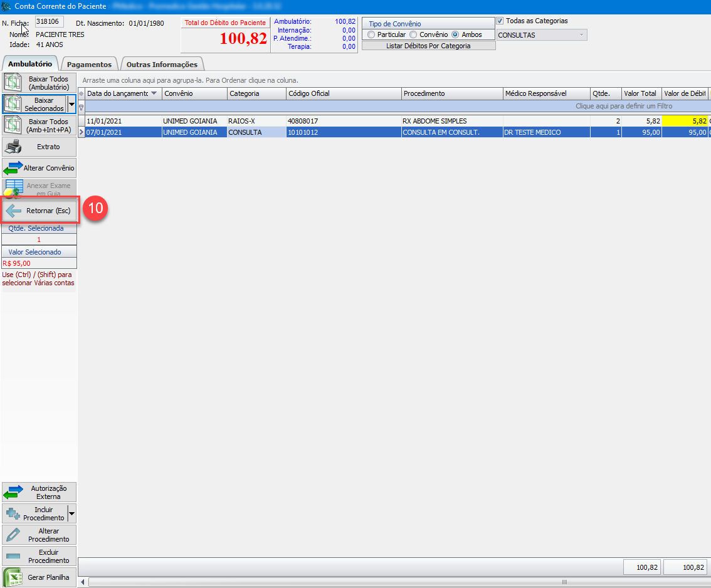Select the Convênio radio button
Image resolution: width=711 pixels, height=588 pixels.
[413, 34]
